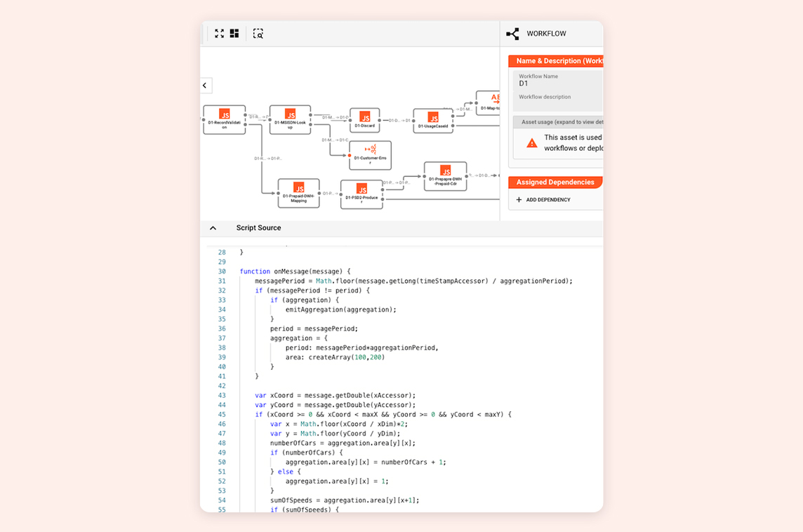Click the orange output port of D1-Customer-Error
Image resolution: width=803 pixels, height=532 pixels.
[x=350, y=155]
